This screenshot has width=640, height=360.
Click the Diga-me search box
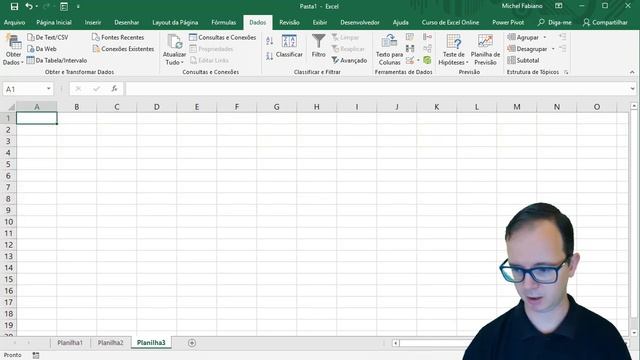(555, 22)
